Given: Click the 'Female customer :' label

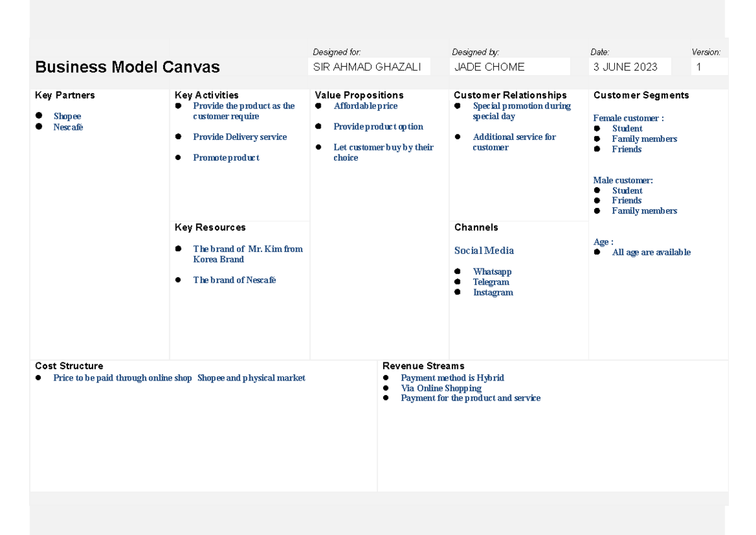Looking at the screenshot, I should (x=628, y=118).
